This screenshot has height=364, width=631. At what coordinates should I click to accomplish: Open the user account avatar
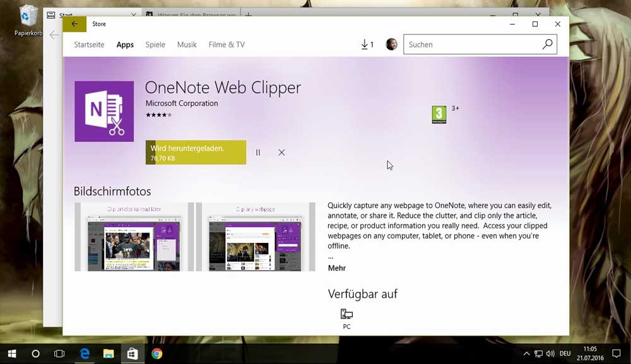[x=391, y=44]
